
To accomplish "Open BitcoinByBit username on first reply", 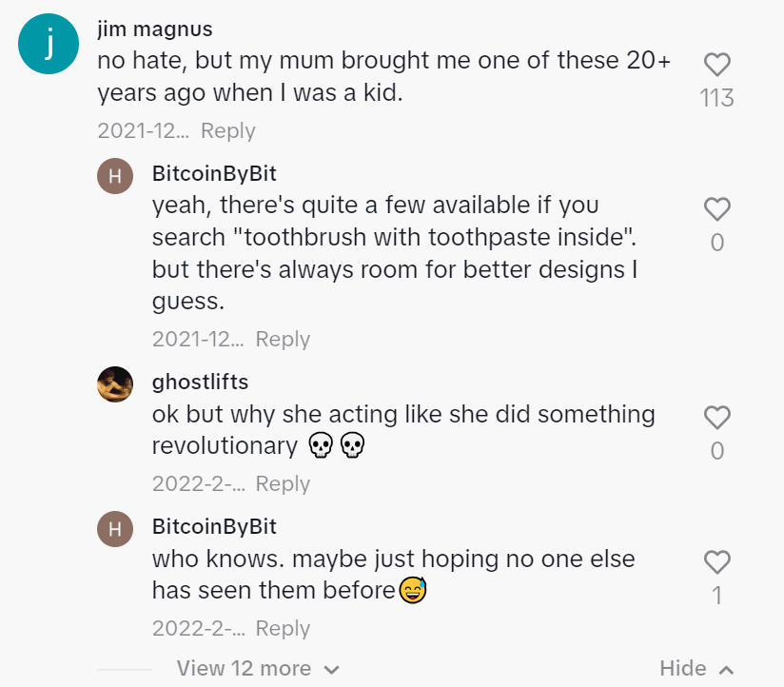I will 214,173.
